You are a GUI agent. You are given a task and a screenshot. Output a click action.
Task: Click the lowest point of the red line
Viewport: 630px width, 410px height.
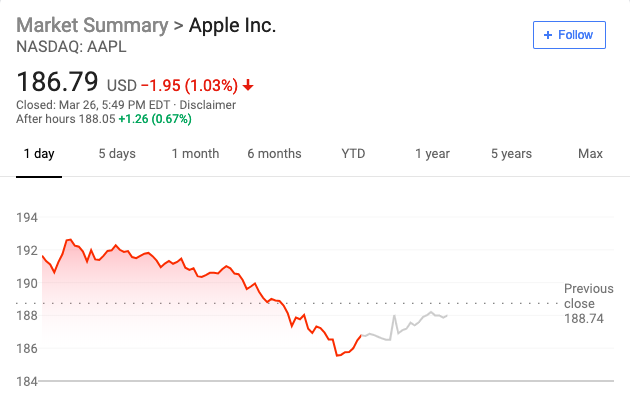[337, 355]
